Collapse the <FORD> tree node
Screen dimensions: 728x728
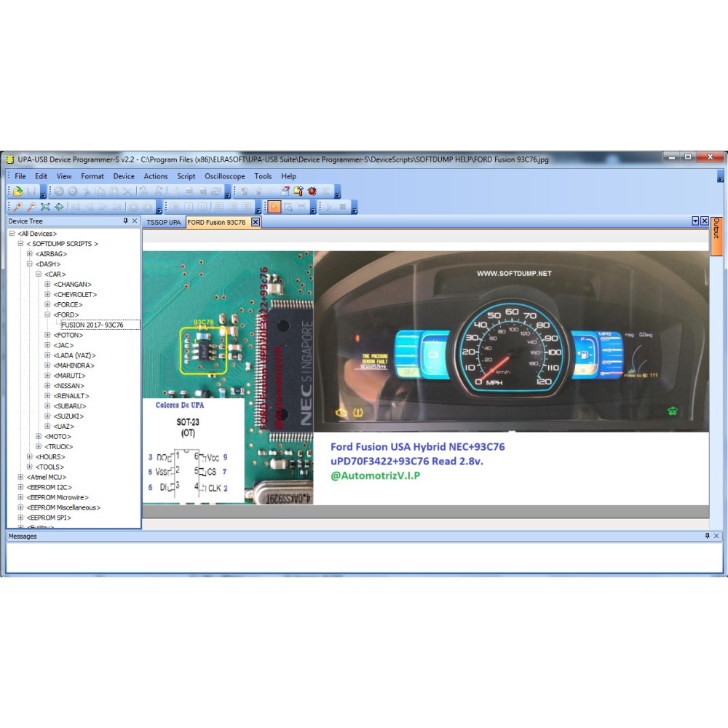click(x=47, y=314)
